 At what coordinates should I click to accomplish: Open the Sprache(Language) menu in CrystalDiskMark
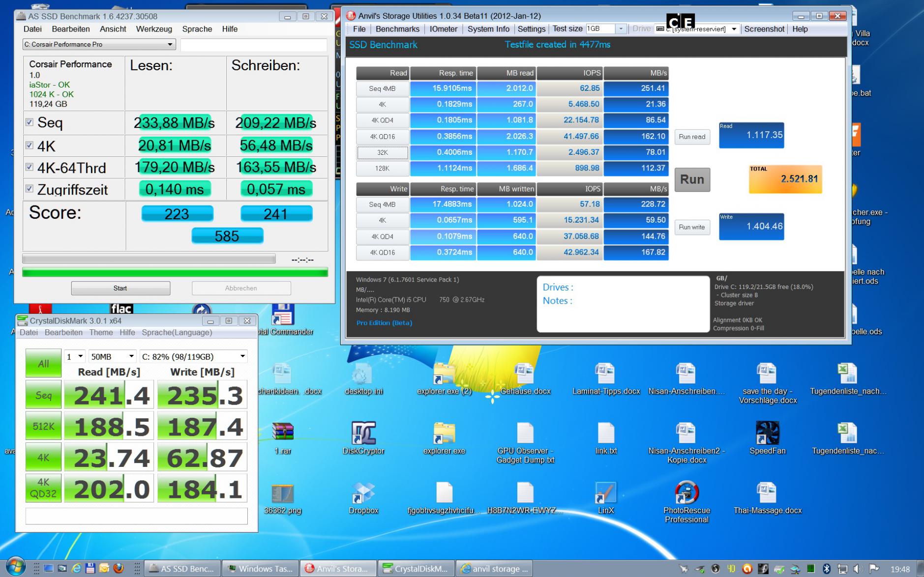[177, 332]
